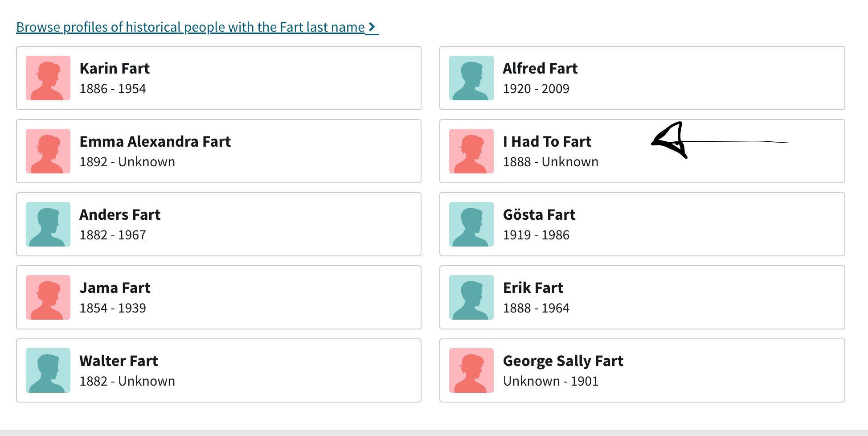868x436 pixels.
Task: Click George Sally Fart's avatar icon
Action: [x=471, y=370]
